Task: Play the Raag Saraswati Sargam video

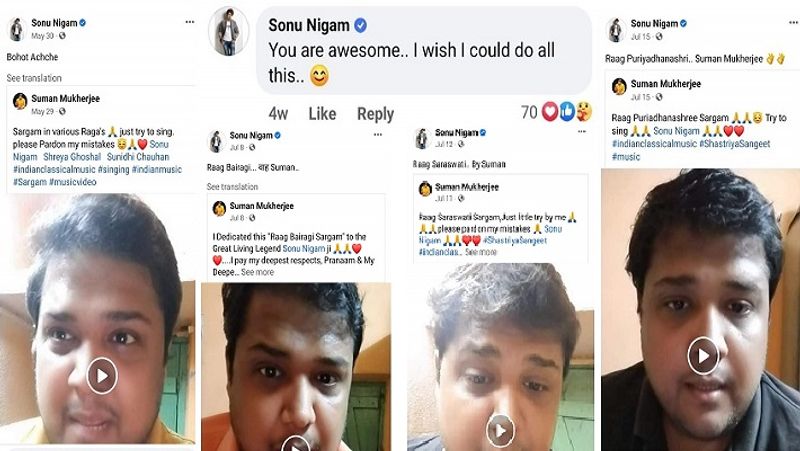Action: (x=500, y=428)
